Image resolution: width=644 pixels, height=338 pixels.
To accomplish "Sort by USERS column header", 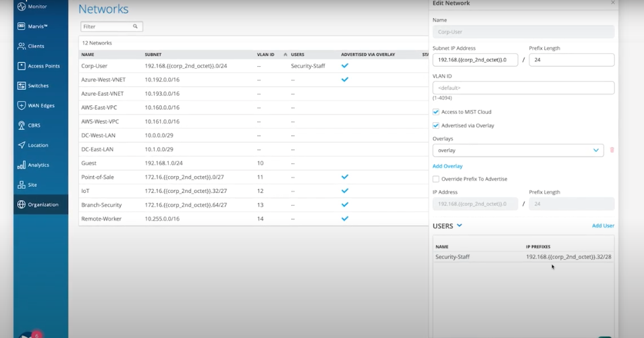I will click(297, 54).
